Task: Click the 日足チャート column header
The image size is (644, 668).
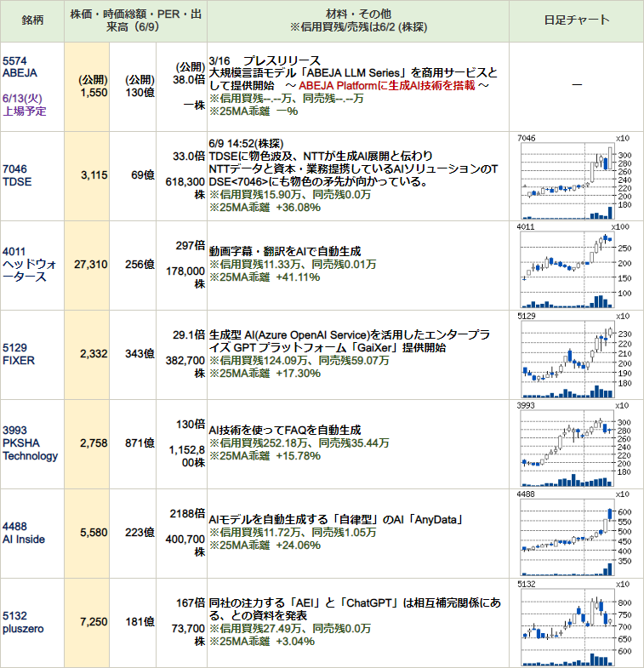Action: pos(577,20)
